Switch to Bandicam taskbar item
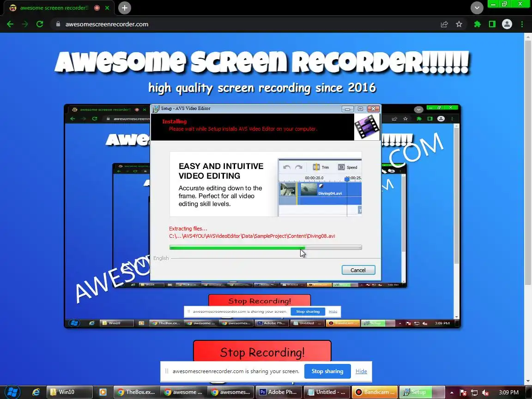532x399 pixels. (375, 392)
